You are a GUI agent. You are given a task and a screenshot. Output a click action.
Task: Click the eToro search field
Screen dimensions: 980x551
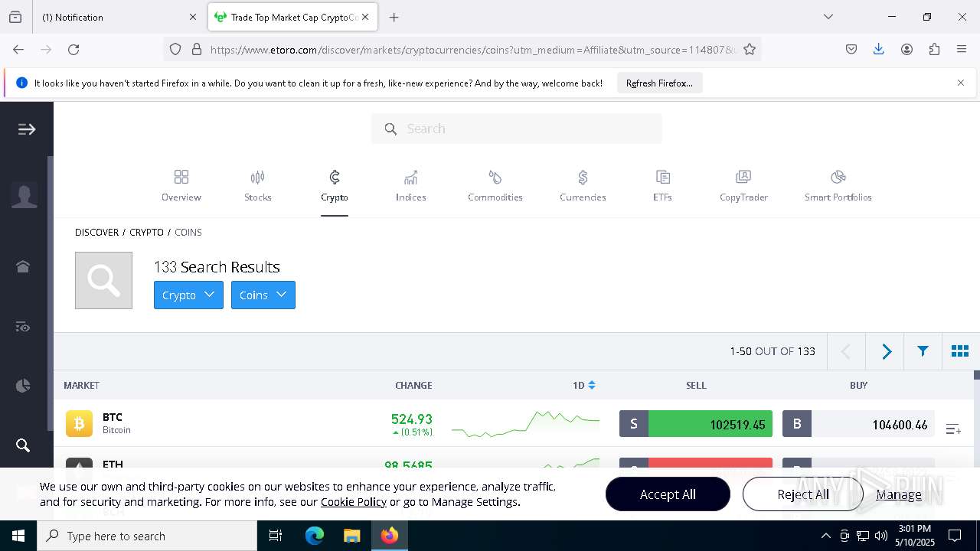pos(517,129)
